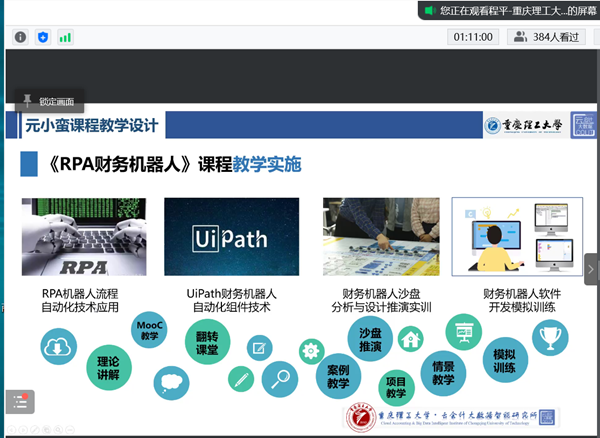This screenshot has height=438, width=600.
Task: Click the slideshow magnifier zoom icon
Action: point(58,430)
